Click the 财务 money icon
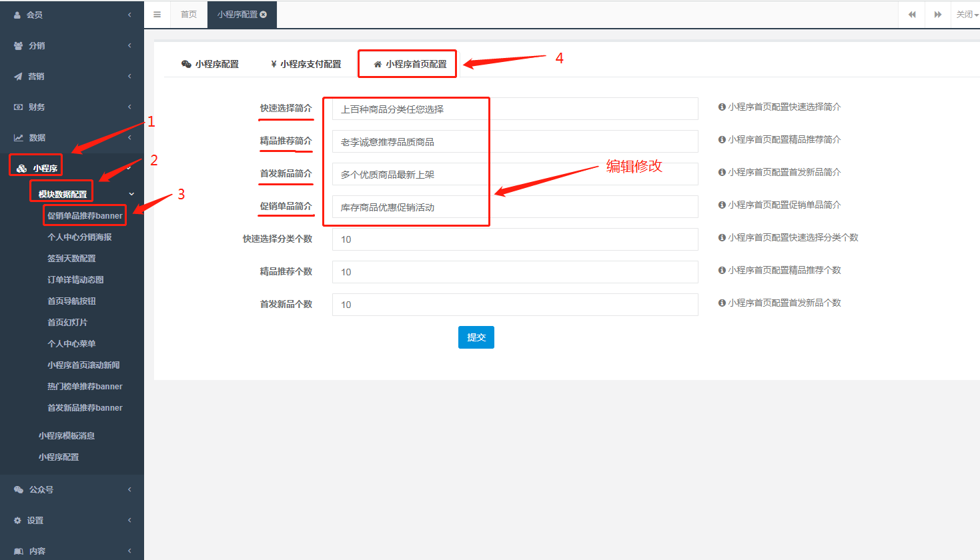 tap(19, 107)
